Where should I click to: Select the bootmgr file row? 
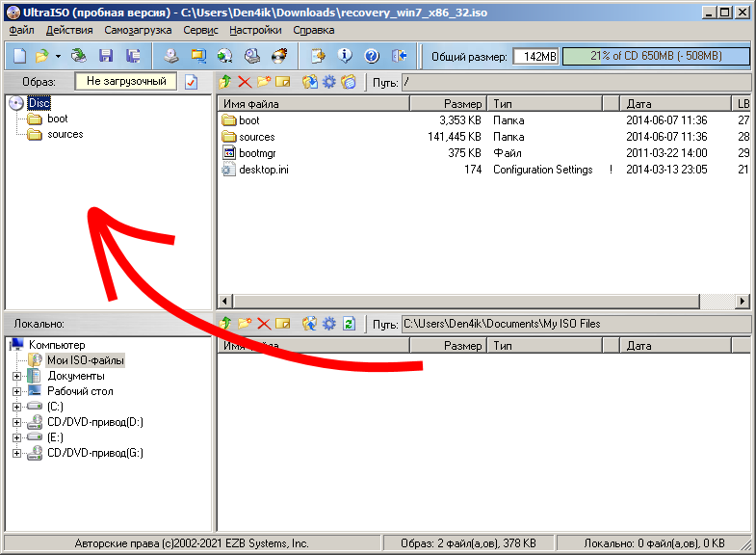[484, 153]
